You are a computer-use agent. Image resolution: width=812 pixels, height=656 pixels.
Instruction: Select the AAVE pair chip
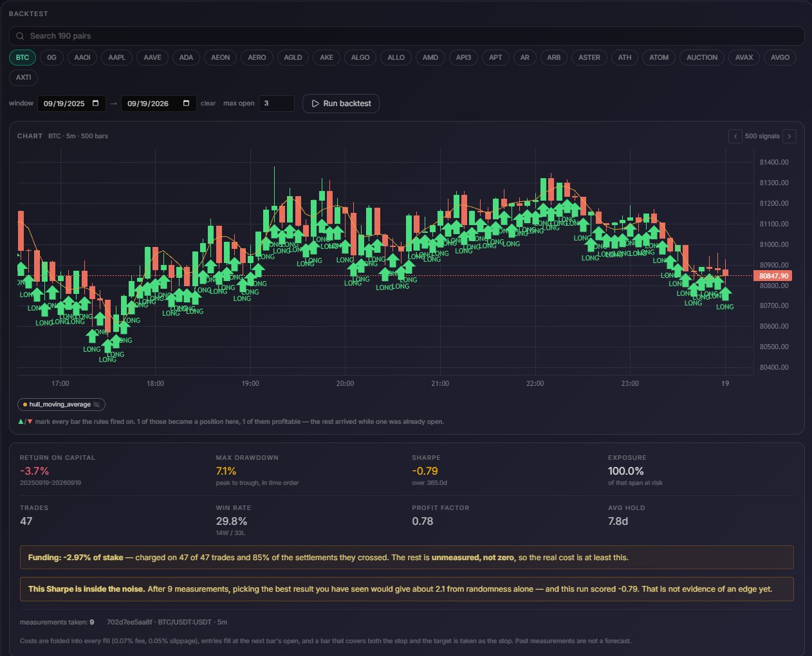coord(152,57)
